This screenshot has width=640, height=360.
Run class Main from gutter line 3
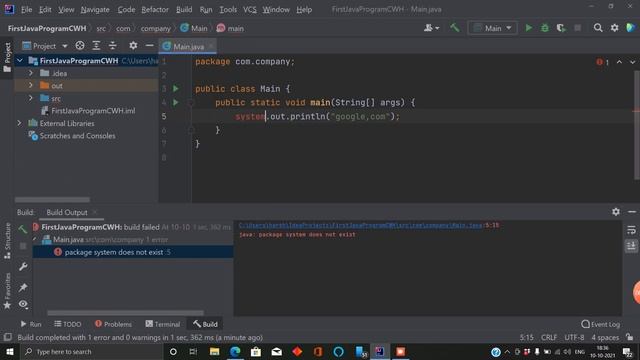[176, 89]
